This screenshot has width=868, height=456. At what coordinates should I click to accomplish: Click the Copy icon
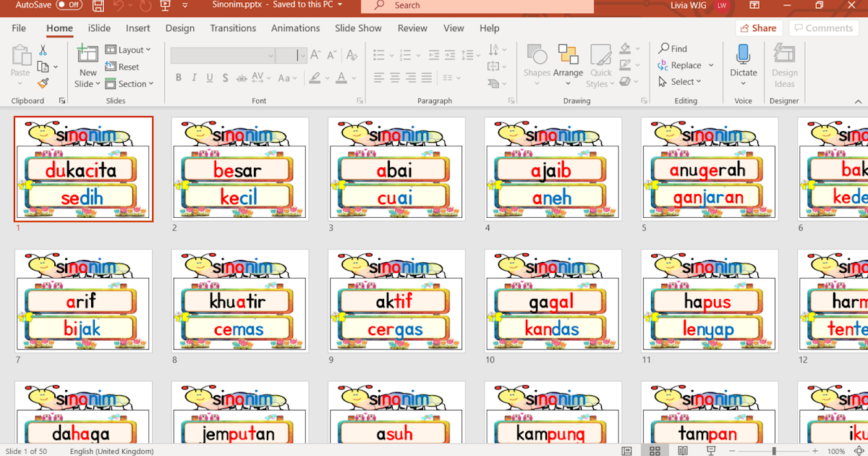(43, 67)
